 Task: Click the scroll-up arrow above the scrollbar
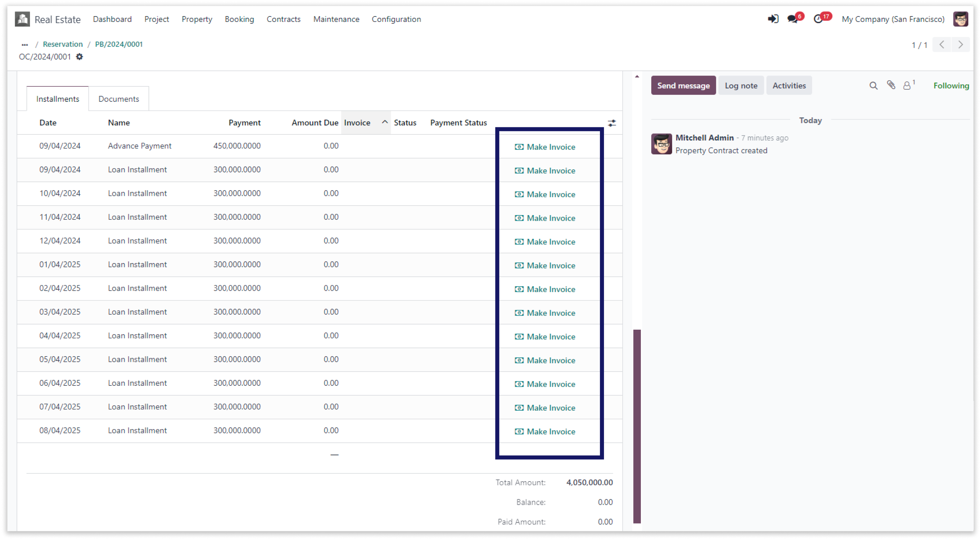[637, 77]
